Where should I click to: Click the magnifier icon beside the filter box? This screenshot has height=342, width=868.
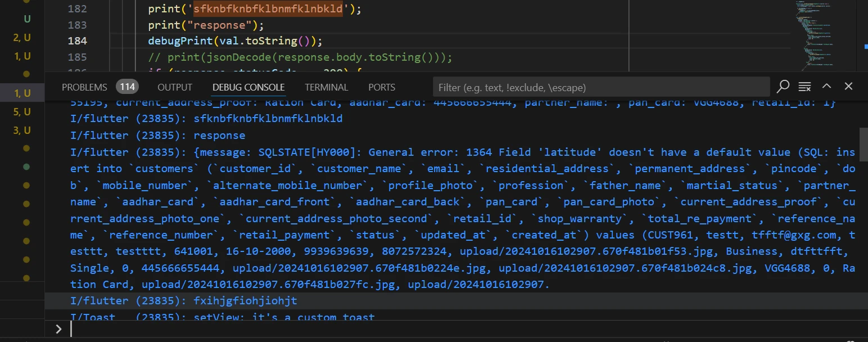(783, 87)
